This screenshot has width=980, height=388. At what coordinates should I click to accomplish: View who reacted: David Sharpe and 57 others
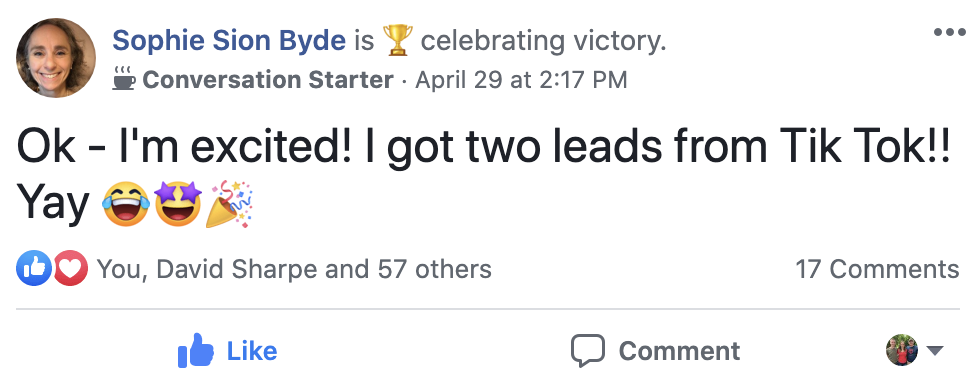(x=294, y=269)
